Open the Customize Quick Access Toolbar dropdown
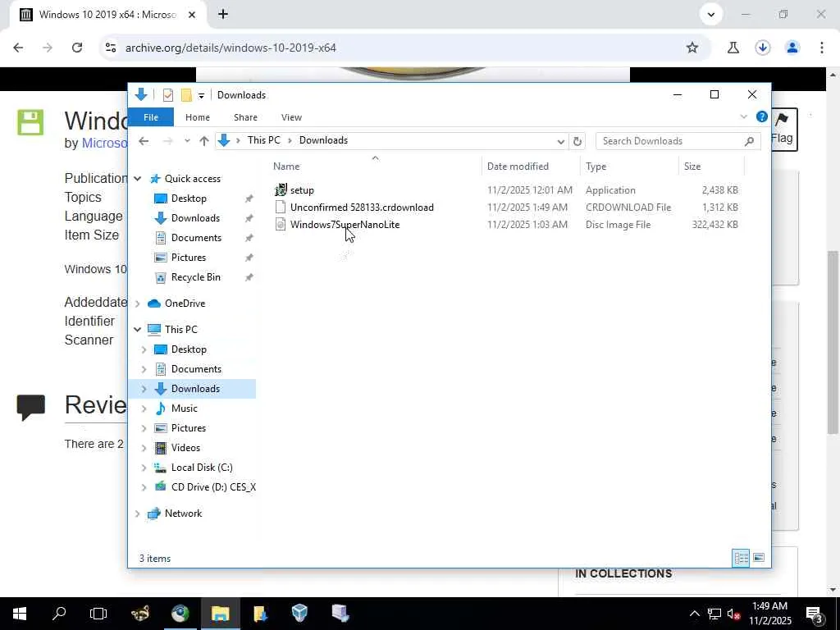840x630 pixels. pyautogui.click(x=201, y=95)
